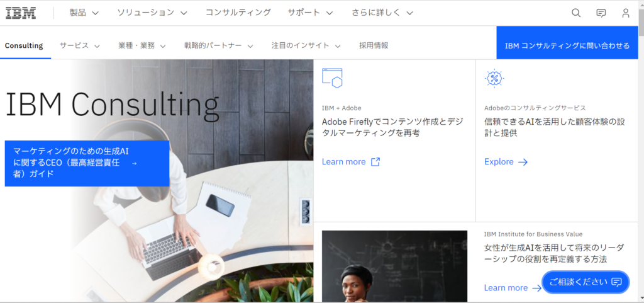The image size is (644, 303).
Task: Open the マーケティングのための生成AI CEO guide banner
Action: click(87, 164)
